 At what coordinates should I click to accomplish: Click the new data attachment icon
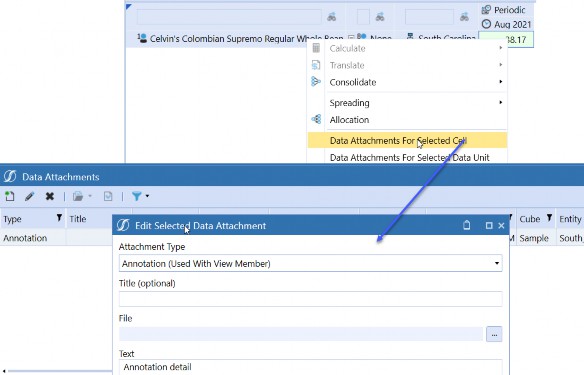[x=10, y=196]
